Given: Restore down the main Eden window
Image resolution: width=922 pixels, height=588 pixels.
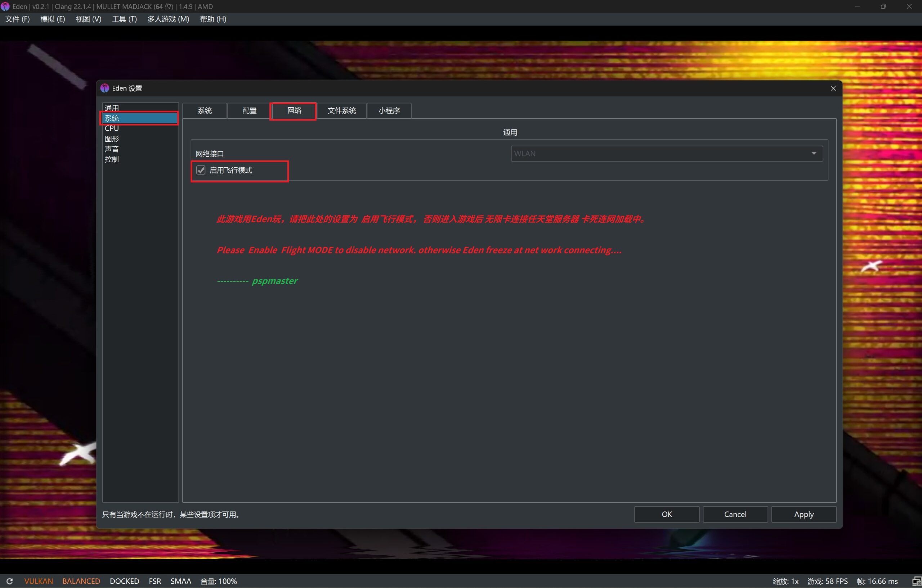Looking at the screenshot, I should [x=883, y=6].
